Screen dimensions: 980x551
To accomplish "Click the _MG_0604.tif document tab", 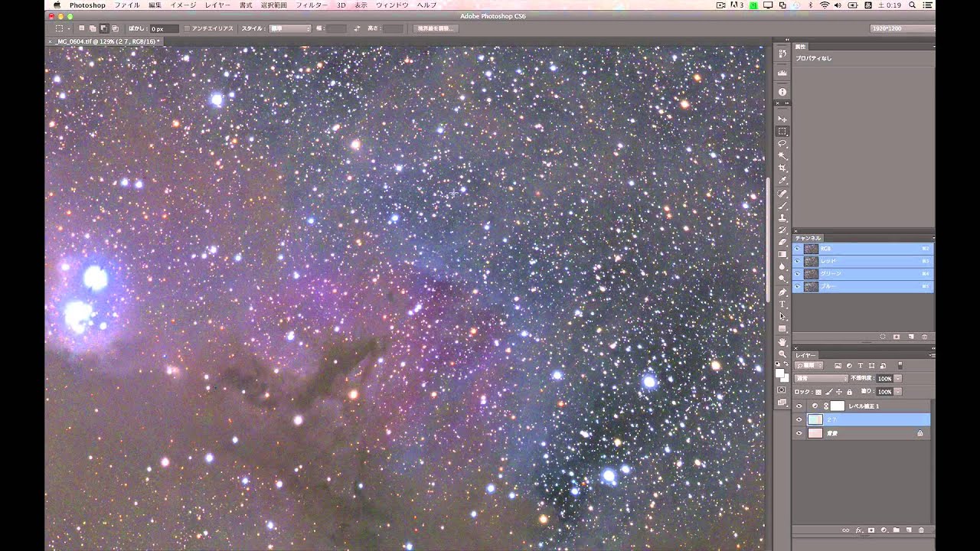I will 106,41.
